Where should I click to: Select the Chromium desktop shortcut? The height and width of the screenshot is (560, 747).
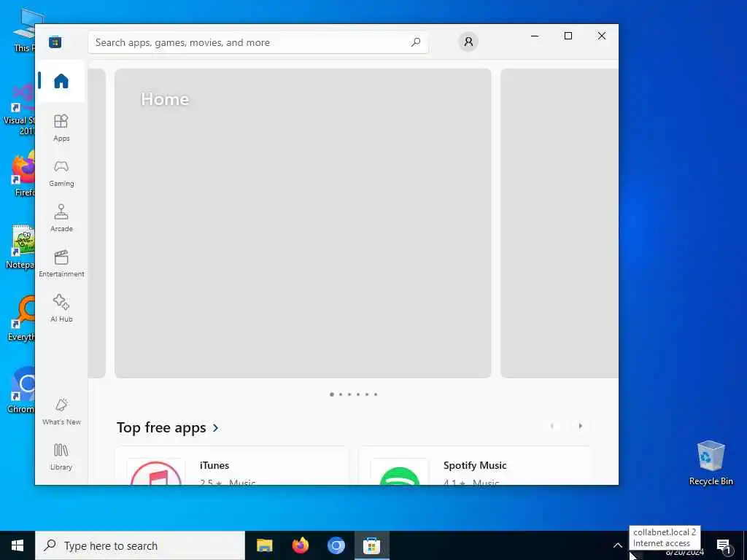[x=21, y=389]
